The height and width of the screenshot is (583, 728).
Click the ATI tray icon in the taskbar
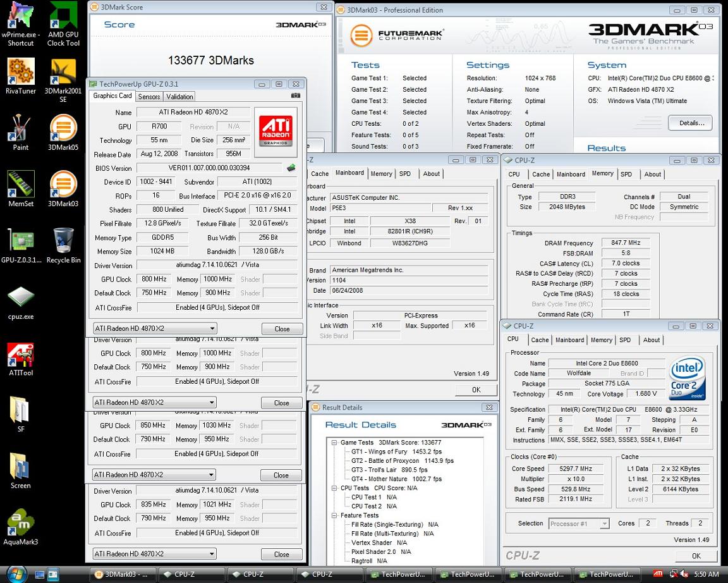pos(657,574)
